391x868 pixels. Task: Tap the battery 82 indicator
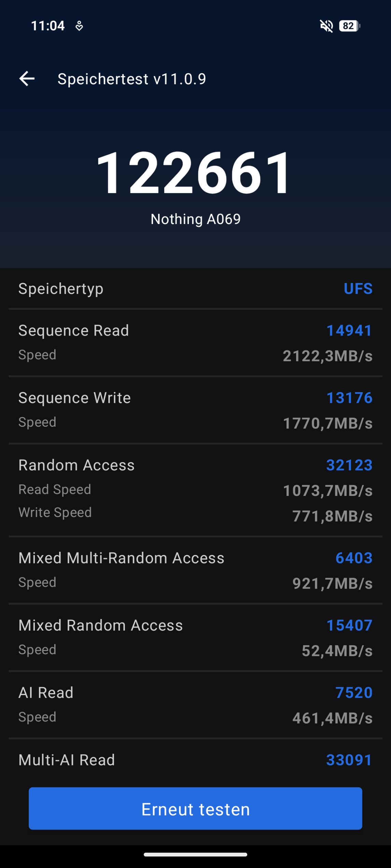[x=349, y=26]
